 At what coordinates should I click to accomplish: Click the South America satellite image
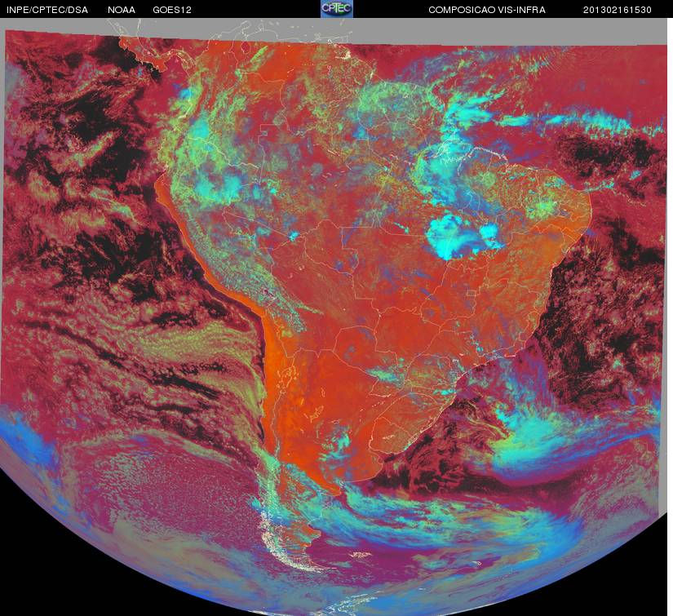[x=334, y=317]
